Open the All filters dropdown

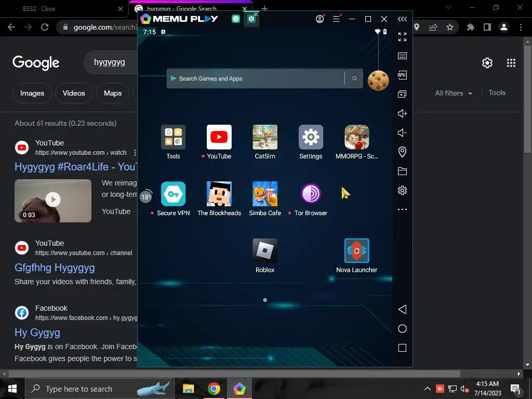click(x=454, y=94)
